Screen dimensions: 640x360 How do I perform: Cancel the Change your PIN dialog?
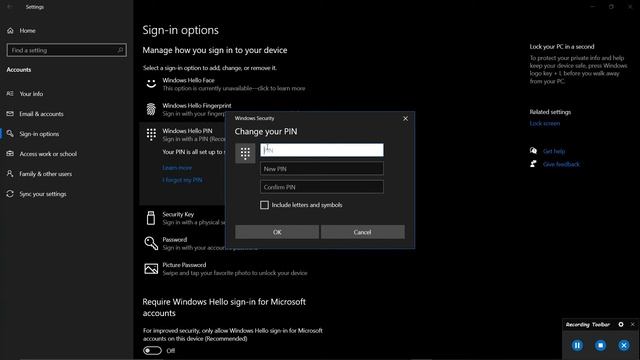pos(362,232)
